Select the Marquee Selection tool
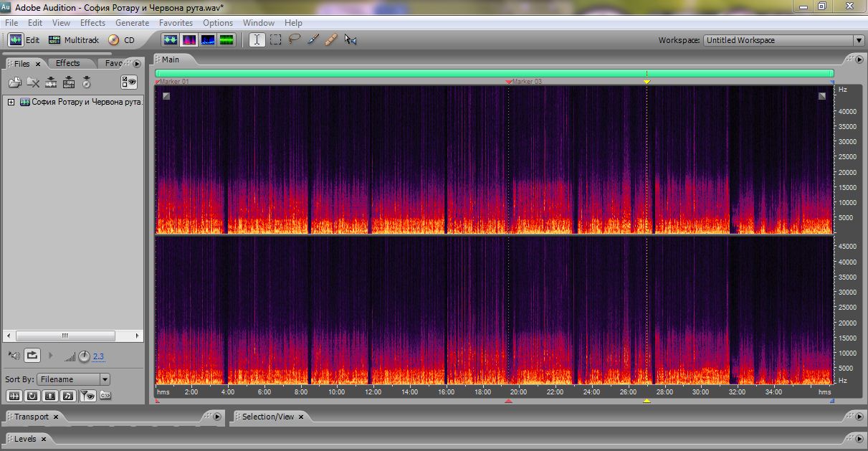The height and width of the screenshot is (451, 868). [x=276, y=40]
